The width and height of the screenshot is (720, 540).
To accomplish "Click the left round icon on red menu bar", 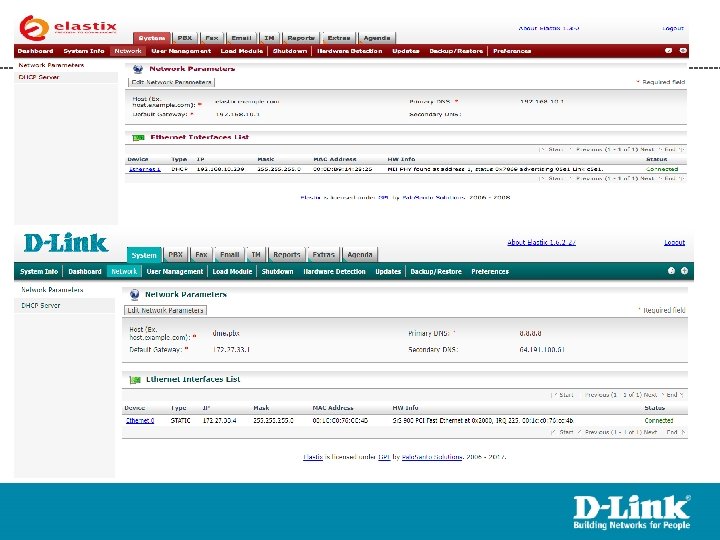I will coord(669,51).
